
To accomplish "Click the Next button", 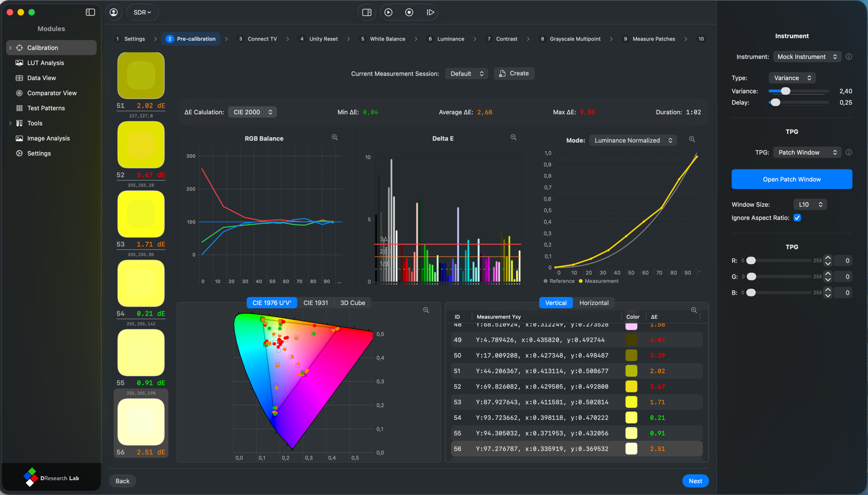I will [x=695, y=481].
